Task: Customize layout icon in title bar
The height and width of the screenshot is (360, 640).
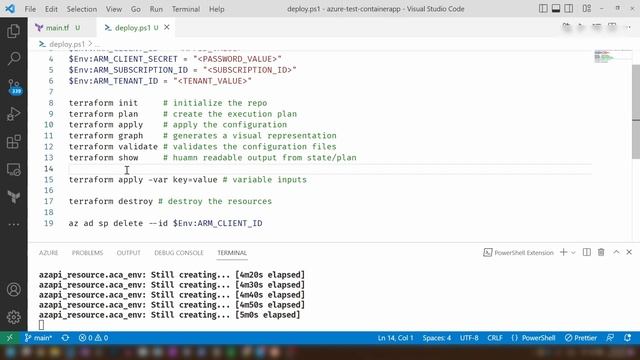Action: 587,9
